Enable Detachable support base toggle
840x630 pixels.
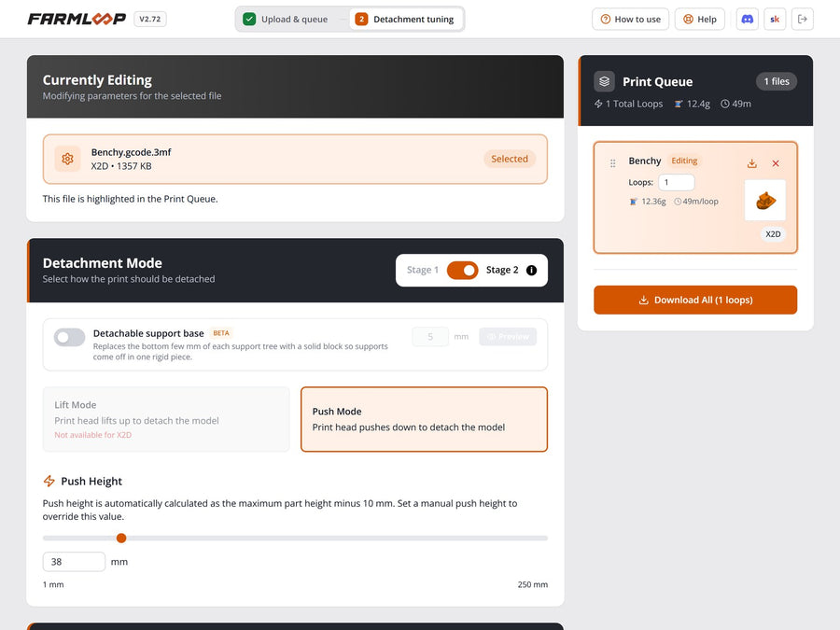tap(69, 338)
